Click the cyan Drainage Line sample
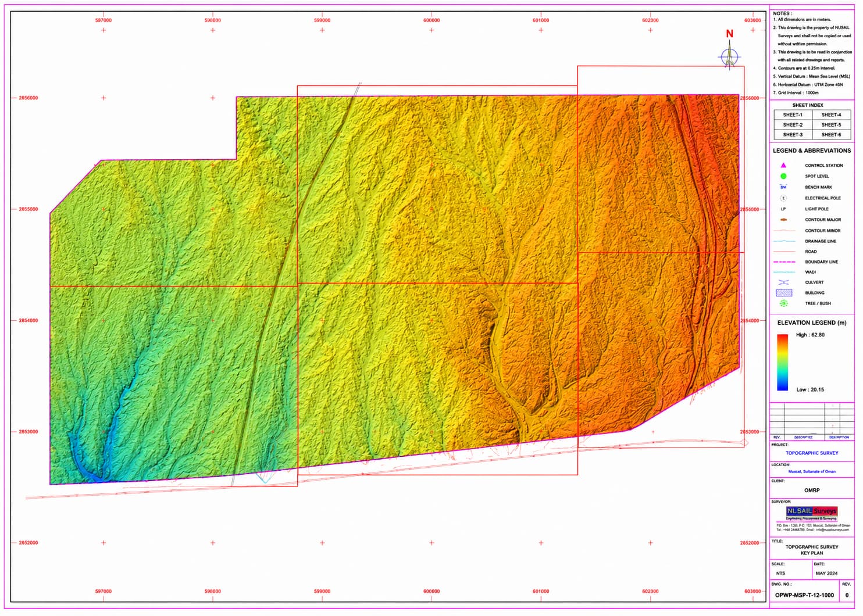This screenshot has height=616, width=863. pos(784,241)
